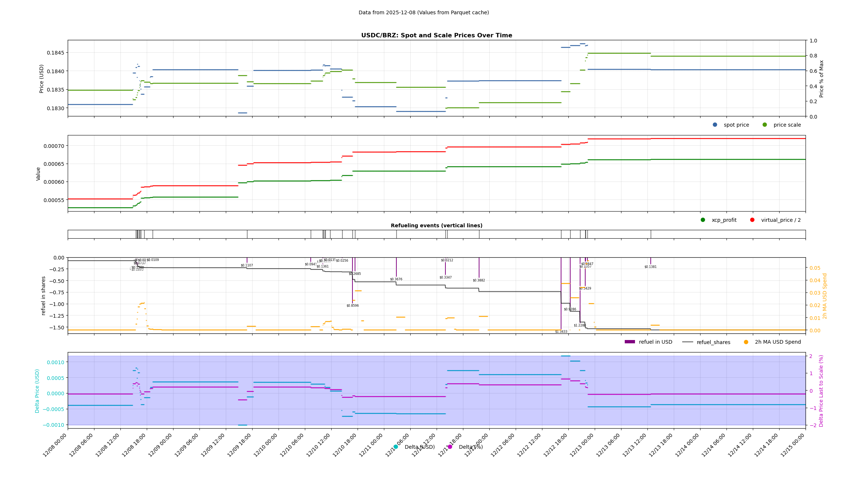Click the Refueling events (vertical lines) title

pos(436,225)
